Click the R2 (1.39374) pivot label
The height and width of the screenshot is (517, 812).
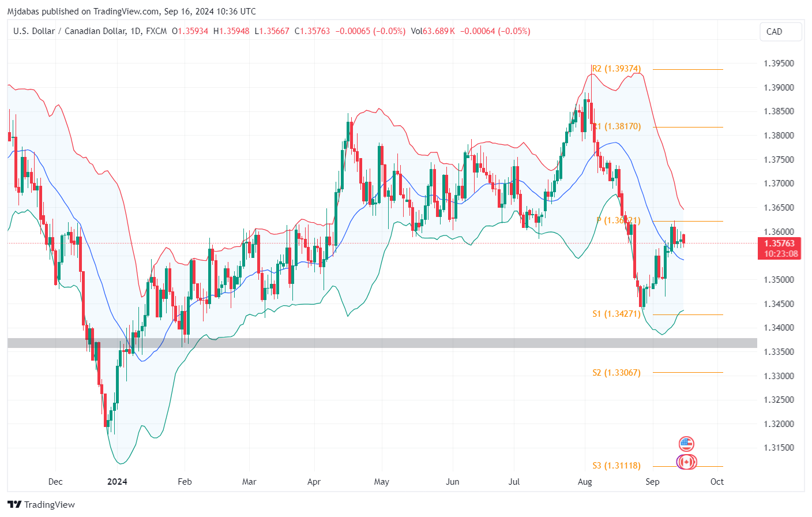pyautogui.click(x=616, y=69)
